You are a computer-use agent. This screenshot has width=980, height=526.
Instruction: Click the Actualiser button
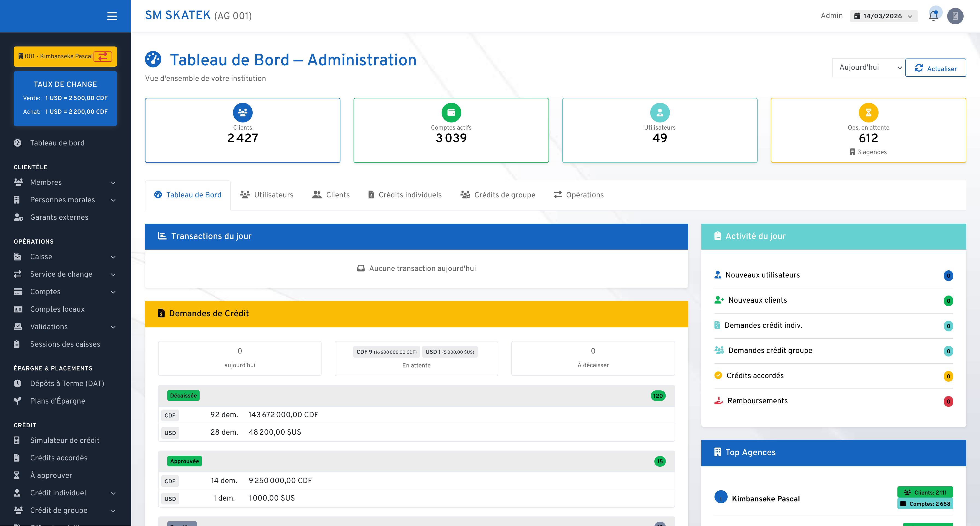point(935,68)
